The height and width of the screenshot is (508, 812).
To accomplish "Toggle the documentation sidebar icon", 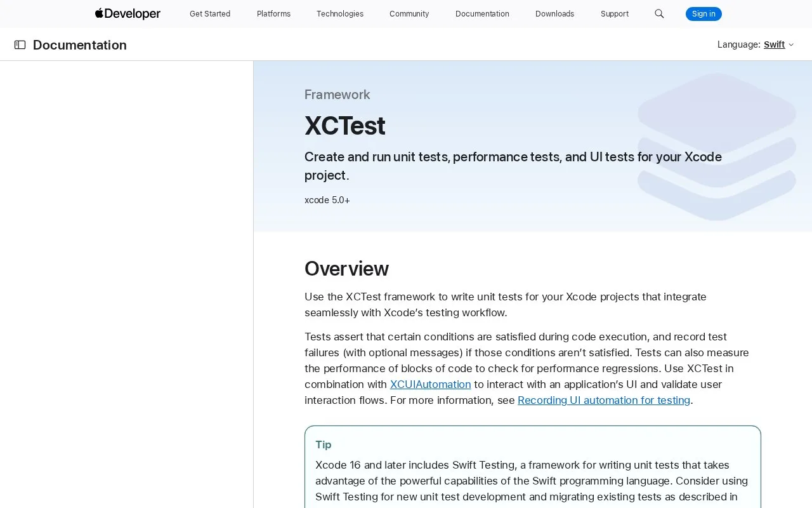I will pyautogui.click(x=20, y=44).
